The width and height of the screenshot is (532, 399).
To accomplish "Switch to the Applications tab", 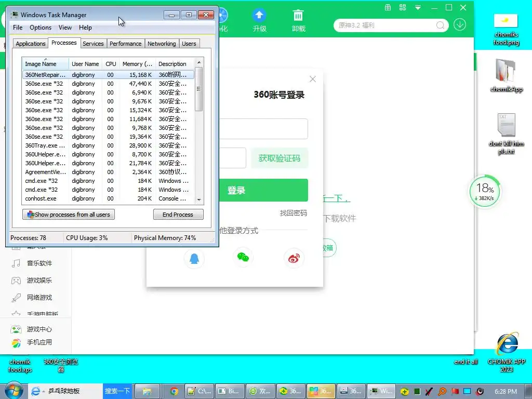I will 31,44.
